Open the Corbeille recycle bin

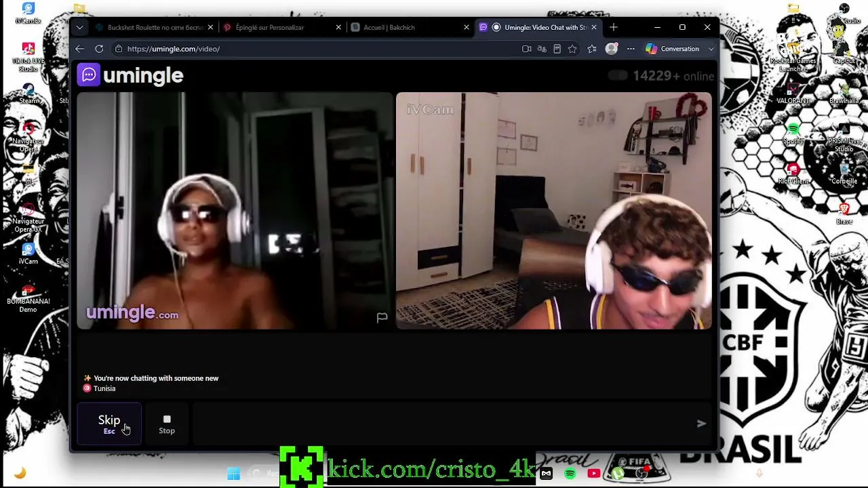[844, 174]
